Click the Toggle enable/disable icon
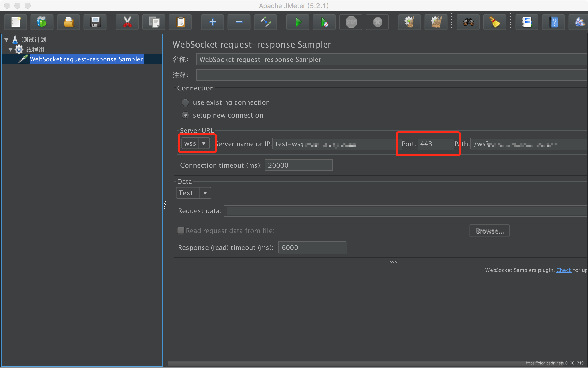588x368 pixels. pos(266,22)
